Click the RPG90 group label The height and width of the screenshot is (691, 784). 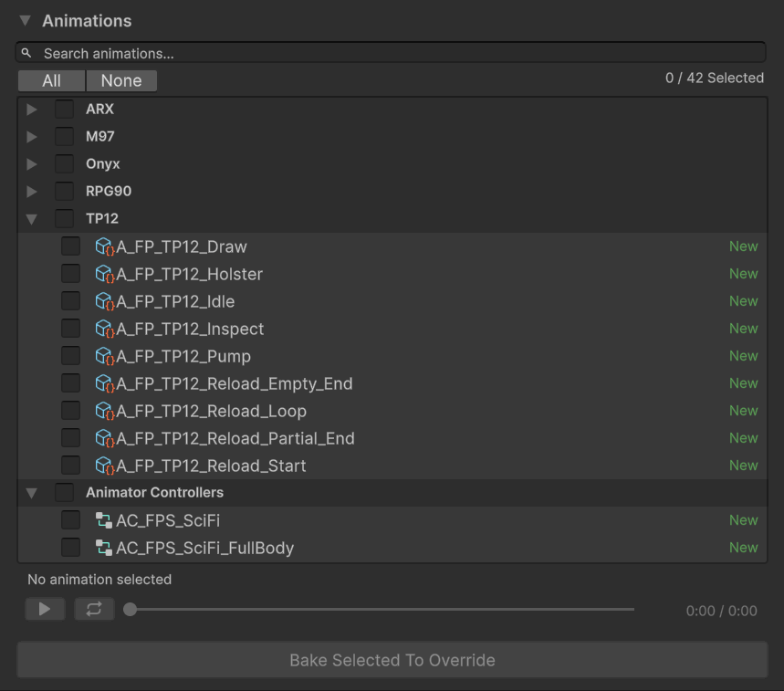109,191
